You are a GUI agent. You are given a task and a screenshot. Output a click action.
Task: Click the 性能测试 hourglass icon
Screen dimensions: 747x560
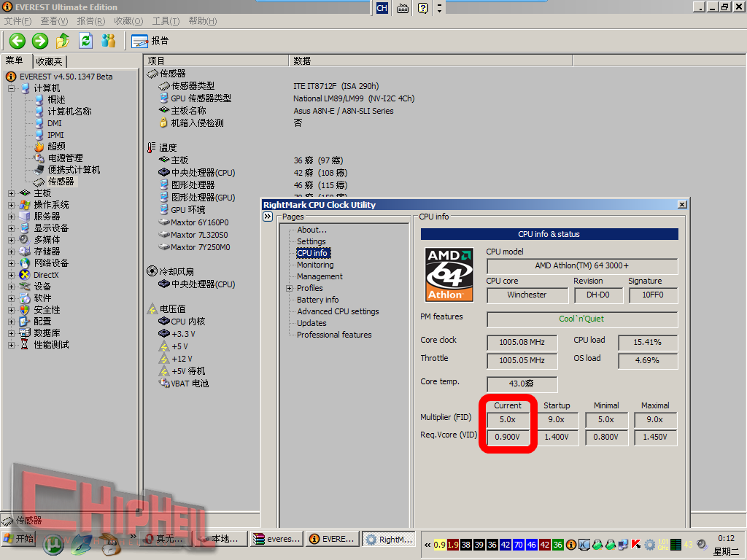coord(25,345)
